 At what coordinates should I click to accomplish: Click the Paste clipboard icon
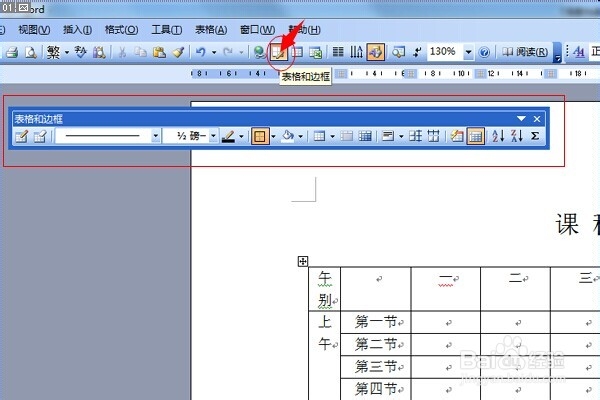click(x=159, y=52)
